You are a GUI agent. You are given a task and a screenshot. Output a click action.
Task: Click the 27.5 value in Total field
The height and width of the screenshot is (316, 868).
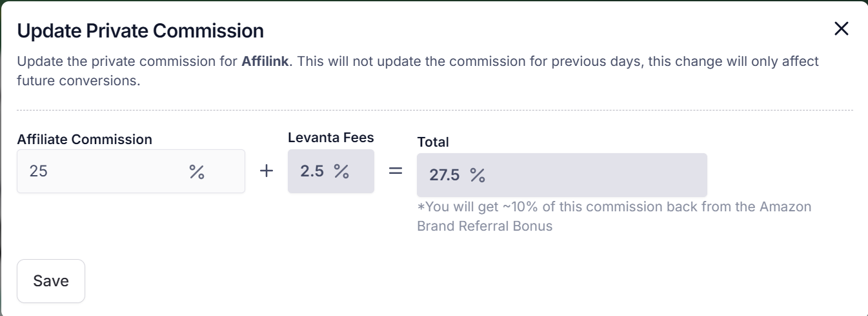coord(444,175)
